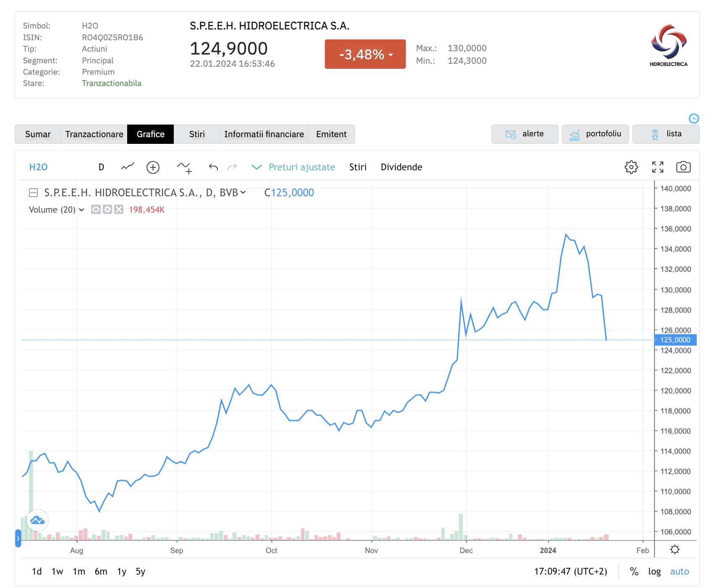Screen dimensions: 716x588
Task: Open the Stiri tab
Action: tap(197, 134)
